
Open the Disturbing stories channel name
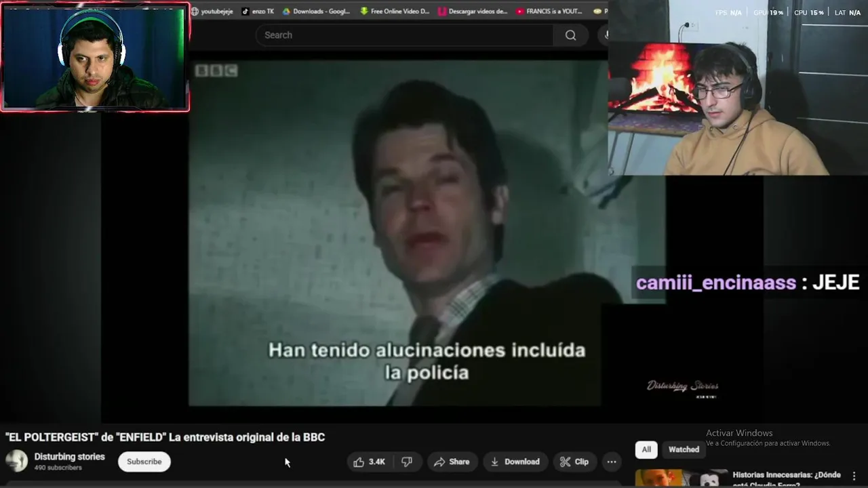tap(70, 457)
